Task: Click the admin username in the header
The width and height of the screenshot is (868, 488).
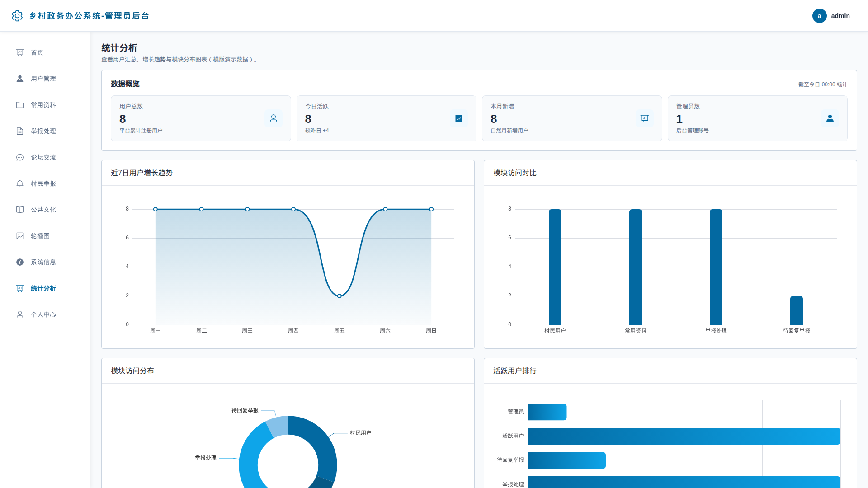Action: pyautogui.click(x=840, y=16)
